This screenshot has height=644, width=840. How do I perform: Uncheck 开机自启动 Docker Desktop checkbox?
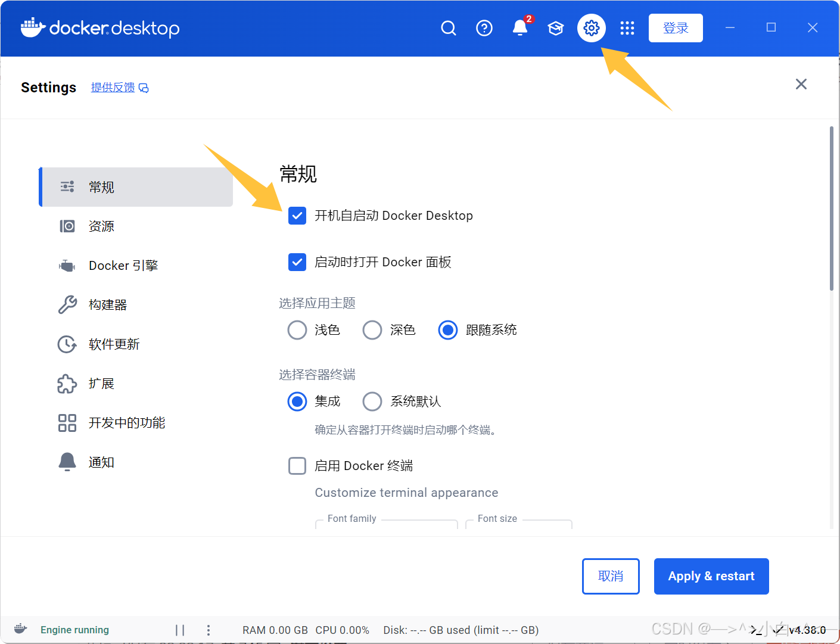point(297,216)
